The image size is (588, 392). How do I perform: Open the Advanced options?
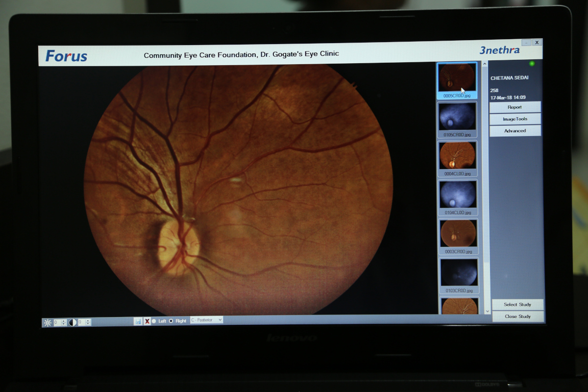[515, 131]
